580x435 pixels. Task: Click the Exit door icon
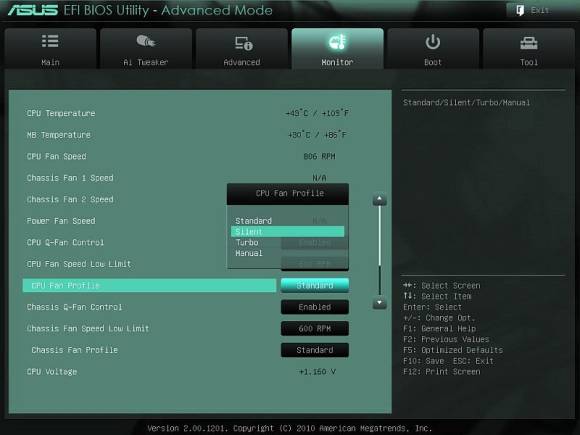[x=520, y=10]
